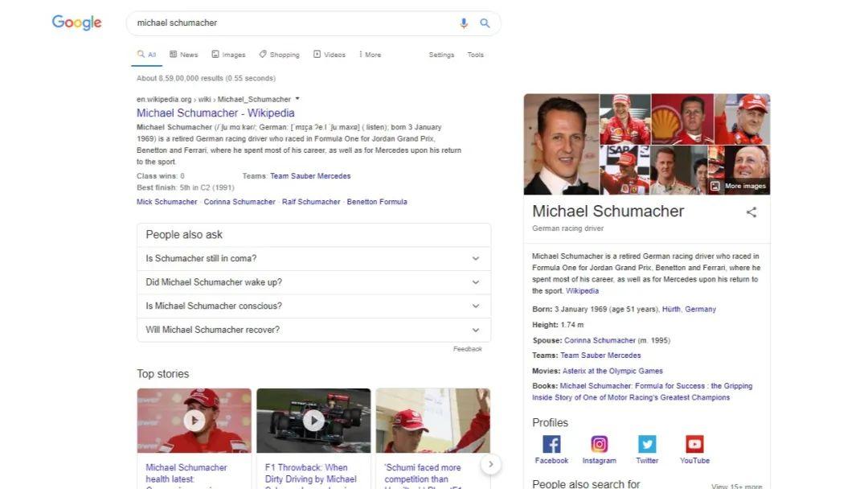Switch to the News search tab
The height and width of the screenshot is (489, 868).
click(x=184, y=54)
